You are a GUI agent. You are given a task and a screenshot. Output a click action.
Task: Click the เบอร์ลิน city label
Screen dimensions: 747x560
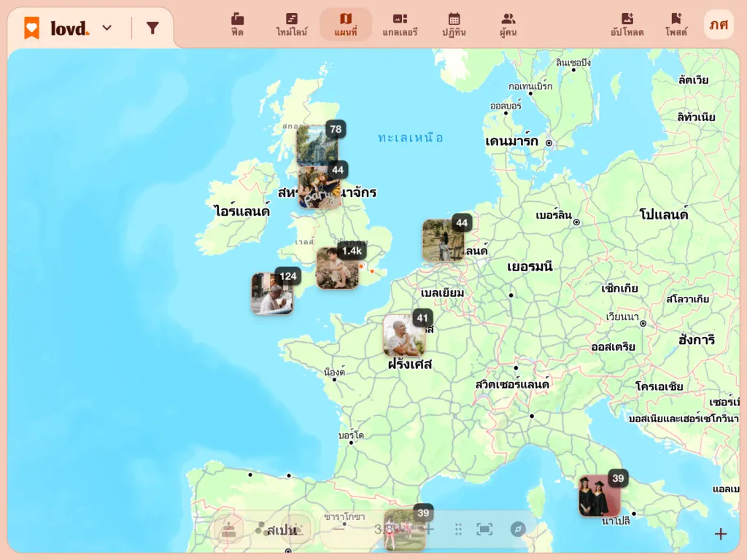coord(554,215)
